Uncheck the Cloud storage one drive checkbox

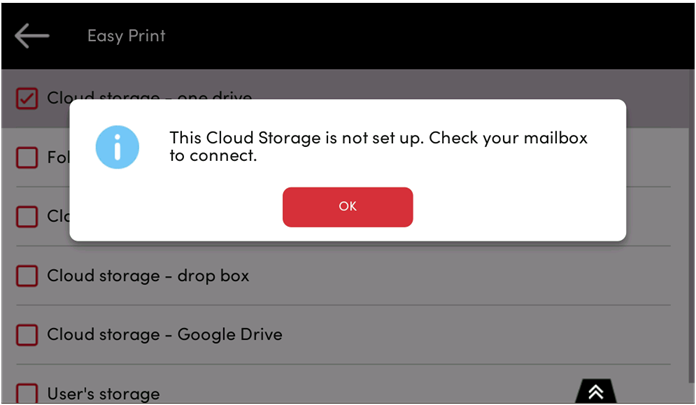(x=28, y=98)
